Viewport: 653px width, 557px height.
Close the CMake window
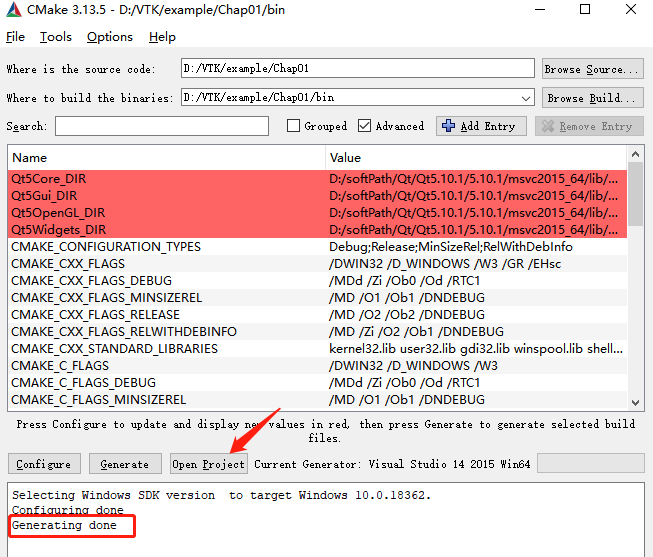click(631, 9)
